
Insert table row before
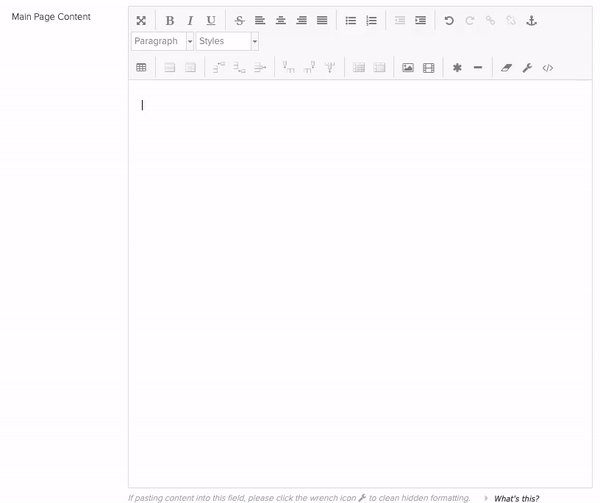click(219, 68)
